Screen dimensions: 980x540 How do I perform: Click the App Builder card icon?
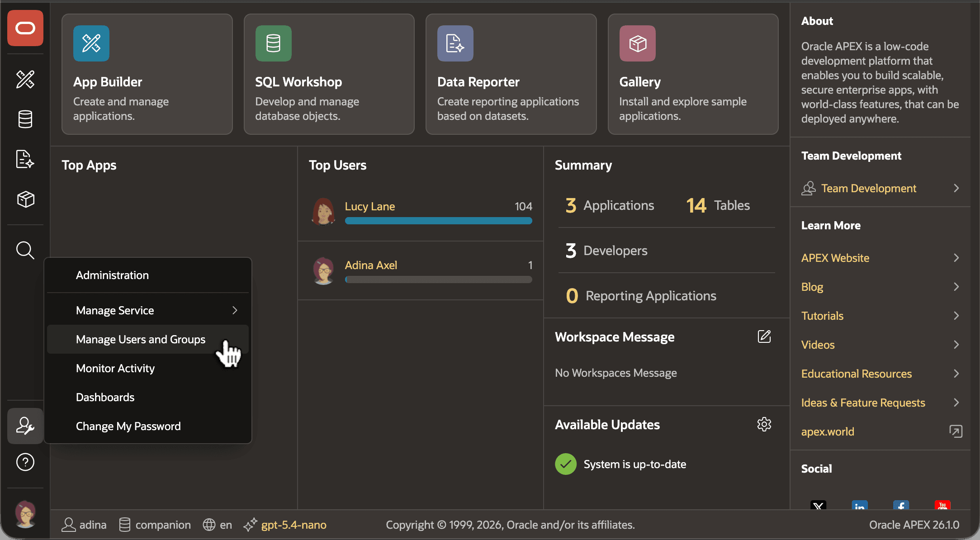(x=91, y=43)
